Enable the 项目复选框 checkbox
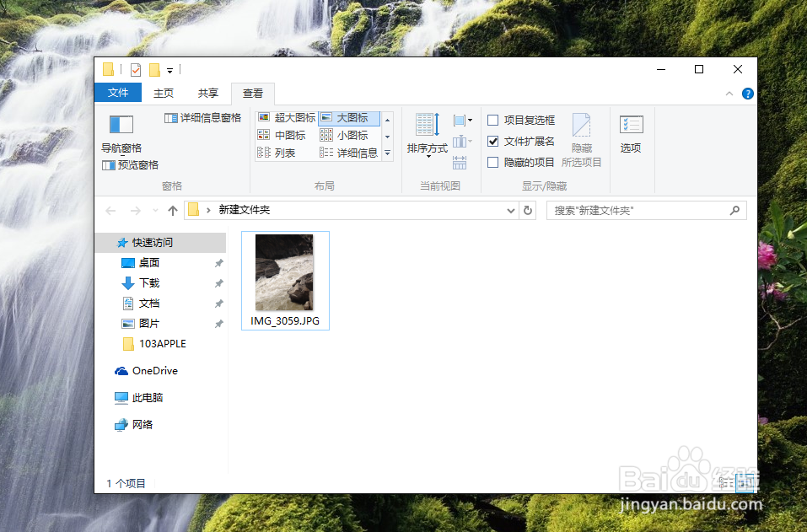The width and height of the screenshot is (807, 532). [x=493, y=120]
